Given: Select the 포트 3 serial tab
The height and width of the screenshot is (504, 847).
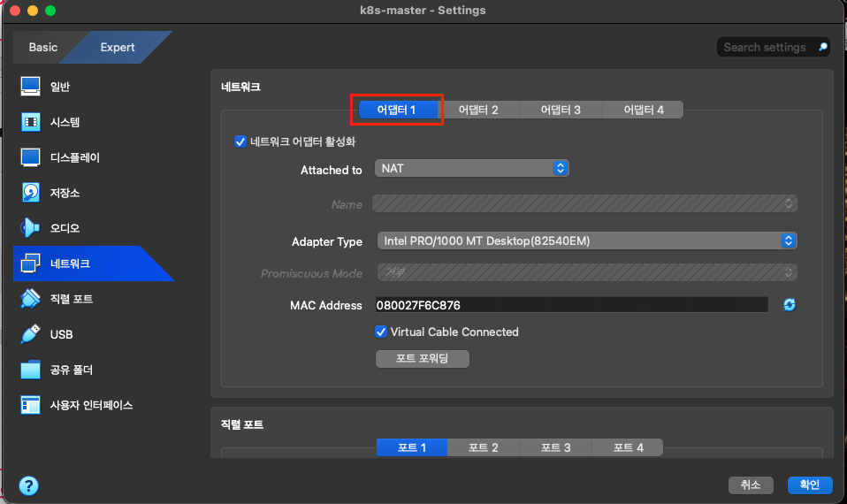Looking at the screenshot, I should tap(555, 447).
